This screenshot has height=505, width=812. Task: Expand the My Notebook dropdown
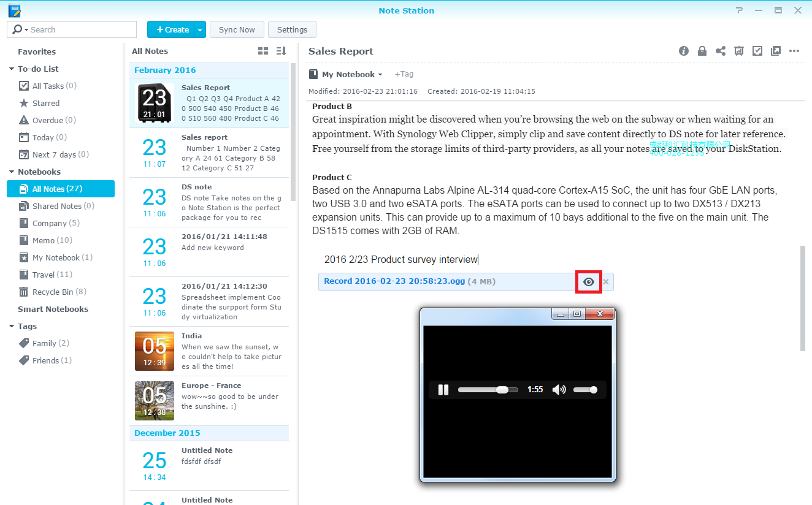[380, 75]
